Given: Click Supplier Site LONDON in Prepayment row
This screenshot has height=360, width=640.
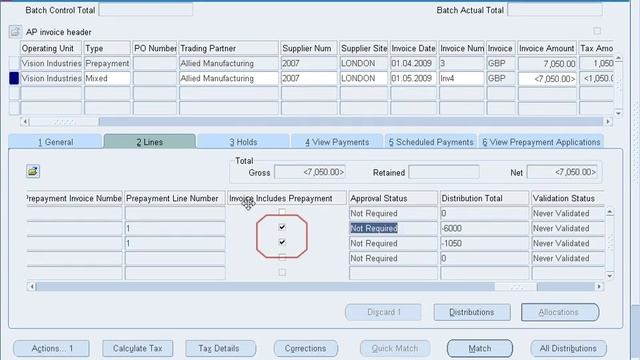Looking at the screenshot, I should tap(364, 63).
